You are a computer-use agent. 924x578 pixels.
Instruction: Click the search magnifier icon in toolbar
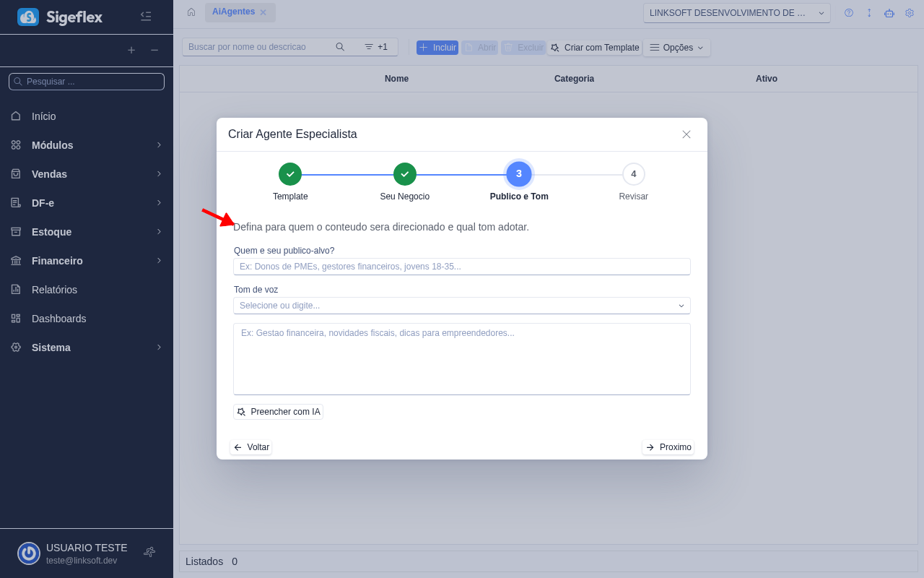(340, 47)
